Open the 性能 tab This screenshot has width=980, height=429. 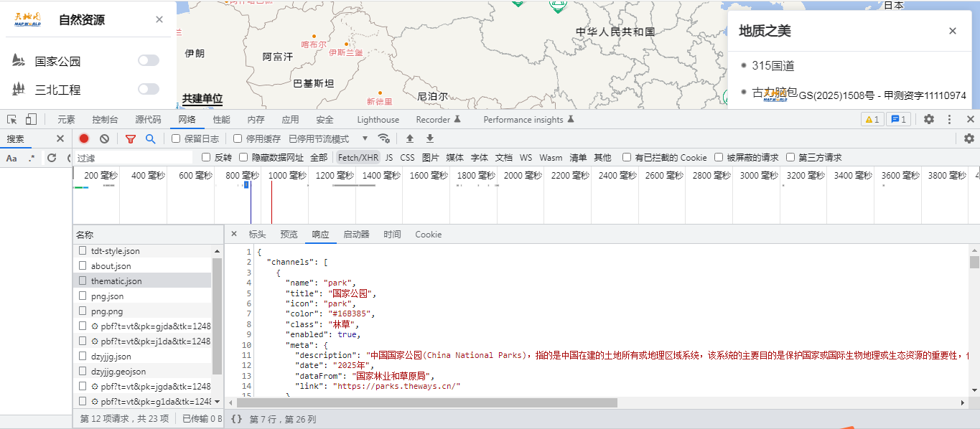click(x=222, y=119)
